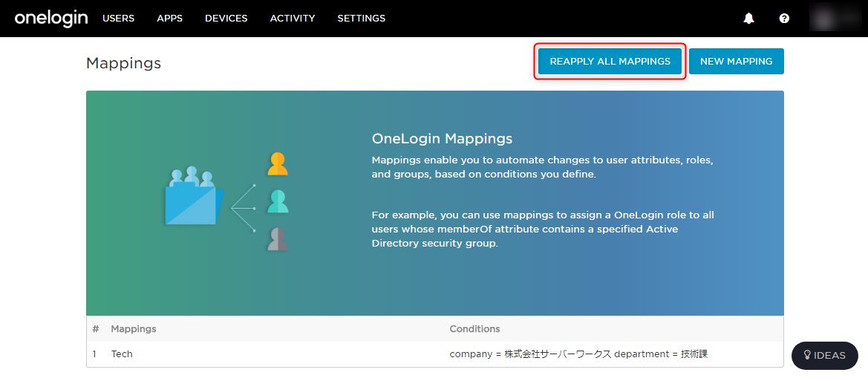Click the Tech mapping conditions text

tap(578, 354)
